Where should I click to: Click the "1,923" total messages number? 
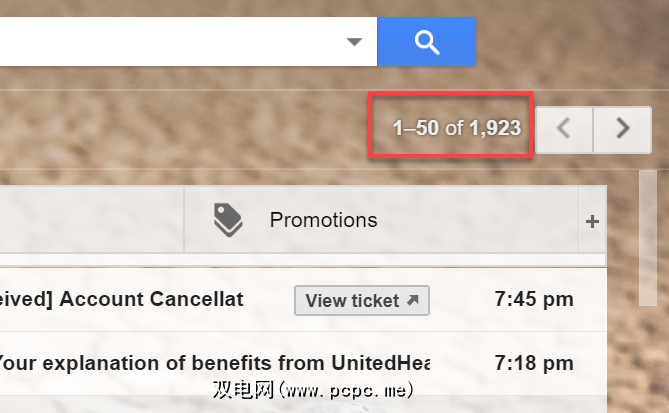click(496, 128)
